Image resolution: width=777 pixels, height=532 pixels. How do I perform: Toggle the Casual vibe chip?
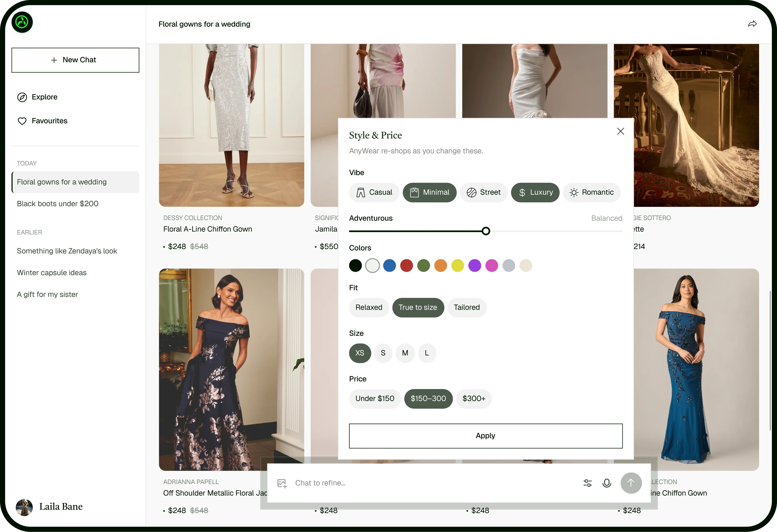pyautogui.click(x=374, y=192)
